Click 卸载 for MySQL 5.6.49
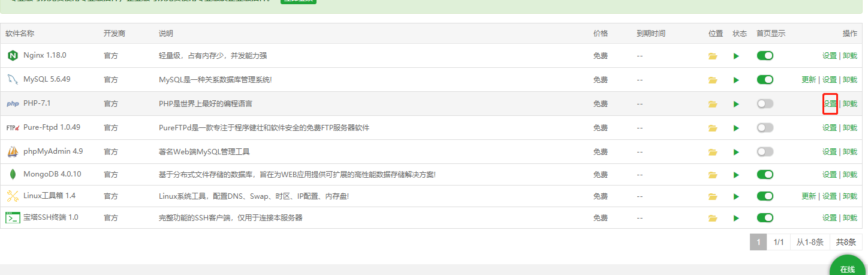The width and height of the screenshot is (868, 275). point(850,79)
